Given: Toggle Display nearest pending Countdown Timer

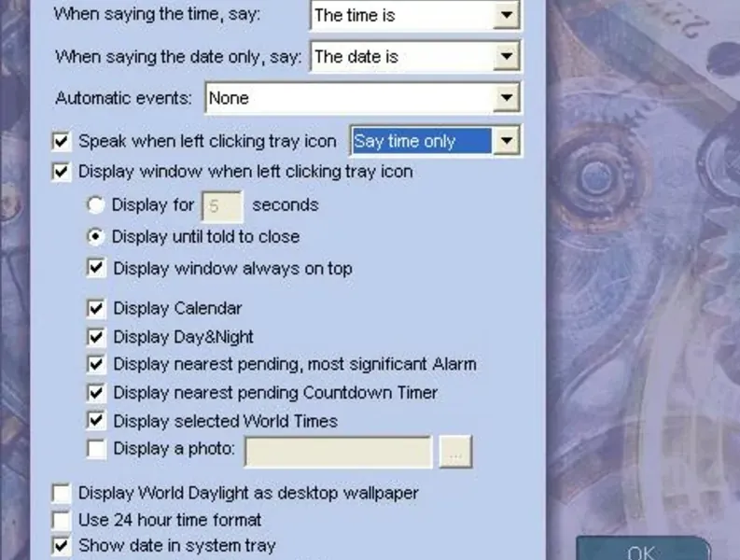Looking at the screenshot, I should [x=96, y=393].
